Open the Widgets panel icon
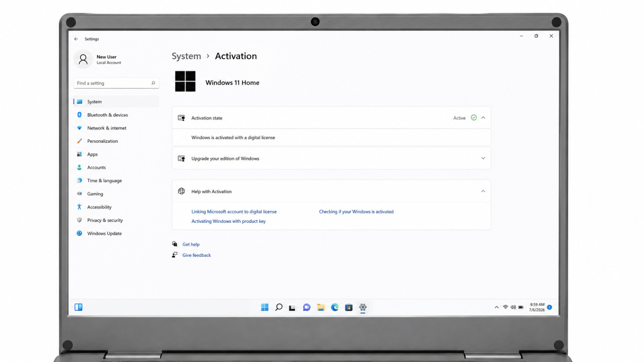The width and height of the screenshot is (644, 362). pos(78,307)
